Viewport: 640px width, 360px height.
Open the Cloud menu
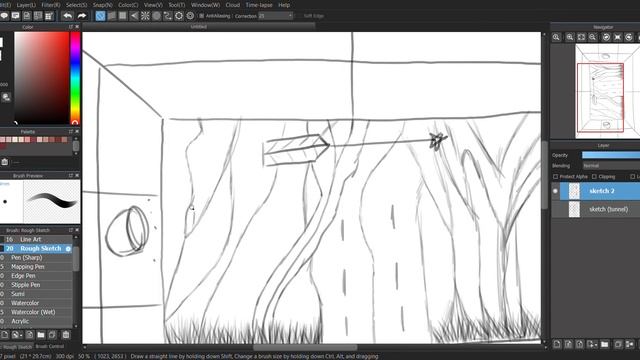[233, 5]
